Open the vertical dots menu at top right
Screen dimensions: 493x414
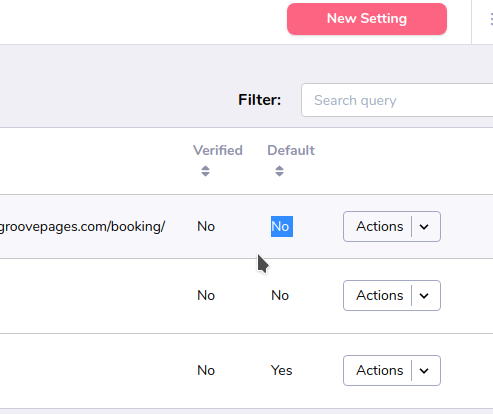tap(491, 19)
